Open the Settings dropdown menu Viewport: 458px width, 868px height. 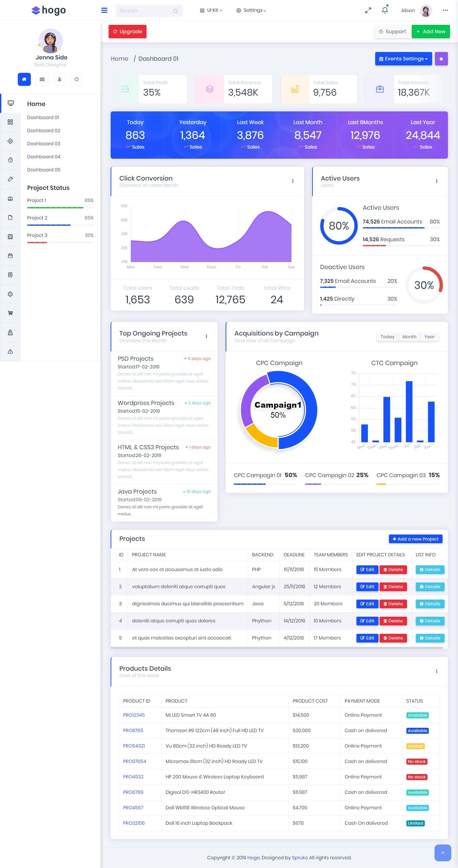251,10
